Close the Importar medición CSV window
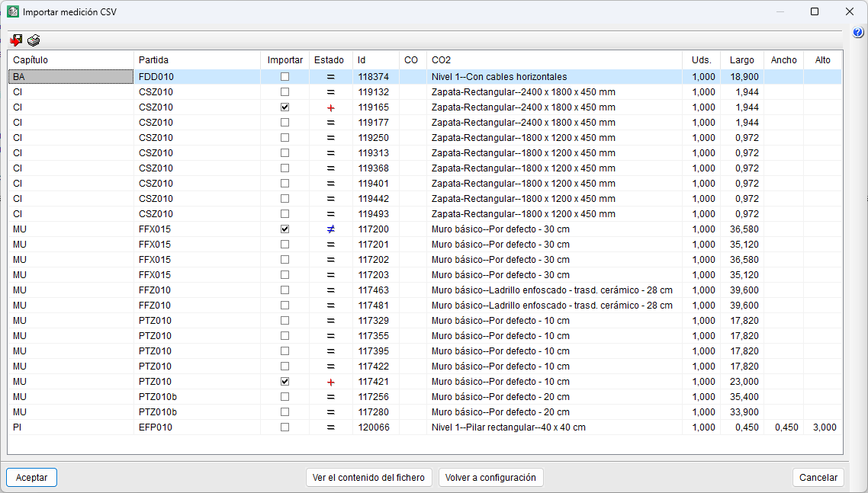 850,11
